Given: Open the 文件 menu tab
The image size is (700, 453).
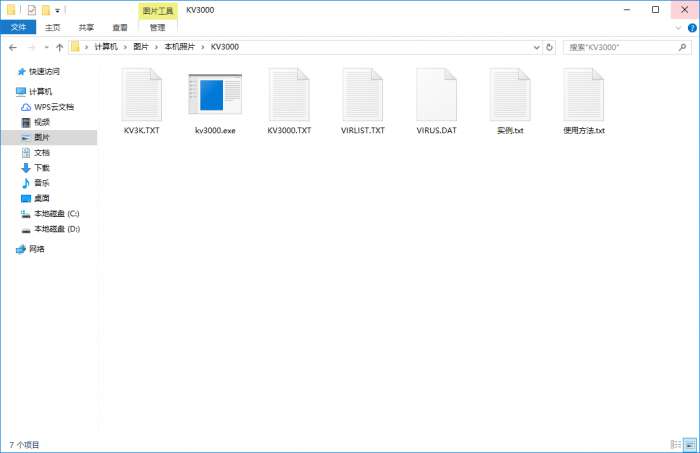Looking at the screenshot, I should [18, 27].
